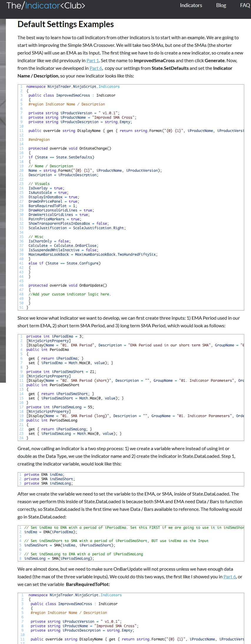Click code line 'protected override void OnBarUpdate()'

pos(68,285)
